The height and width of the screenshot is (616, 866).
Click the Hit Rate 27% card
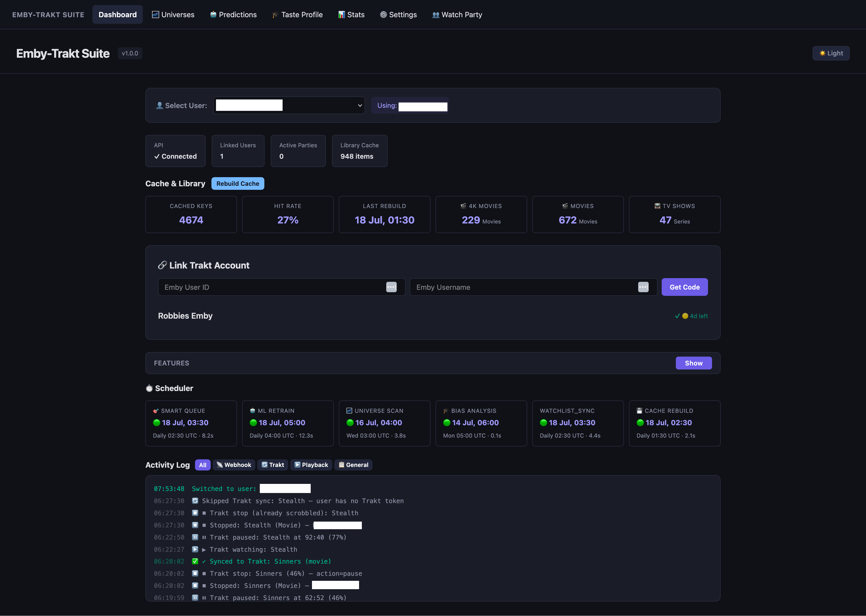point(288,214)
